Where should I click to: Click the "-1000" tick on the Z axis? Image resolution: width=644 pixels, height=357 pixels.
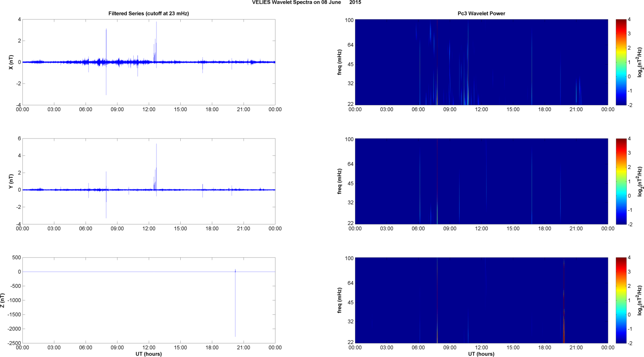14,300
